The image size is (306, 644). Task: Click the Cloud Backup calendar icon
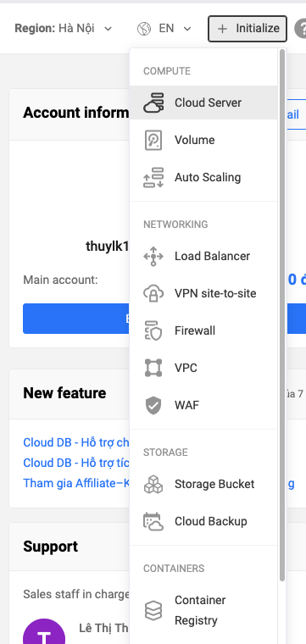click(x=153, y=522)
